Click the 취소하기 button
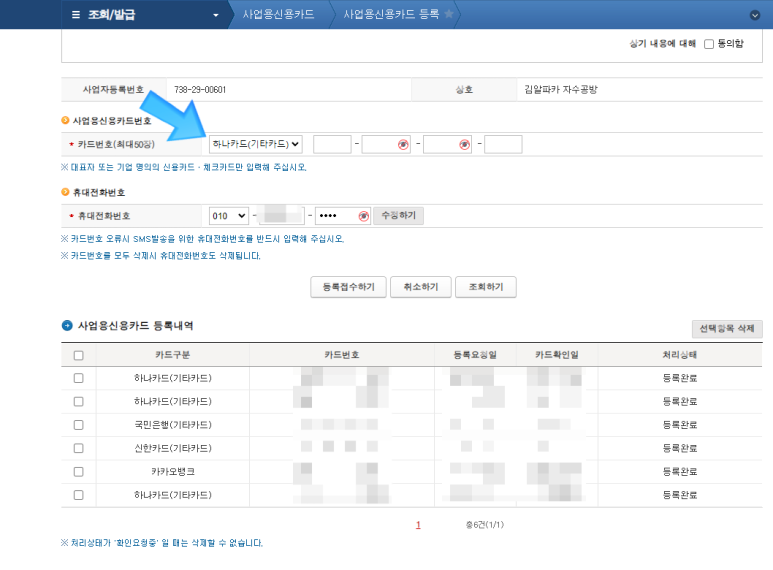 point(421,287)
